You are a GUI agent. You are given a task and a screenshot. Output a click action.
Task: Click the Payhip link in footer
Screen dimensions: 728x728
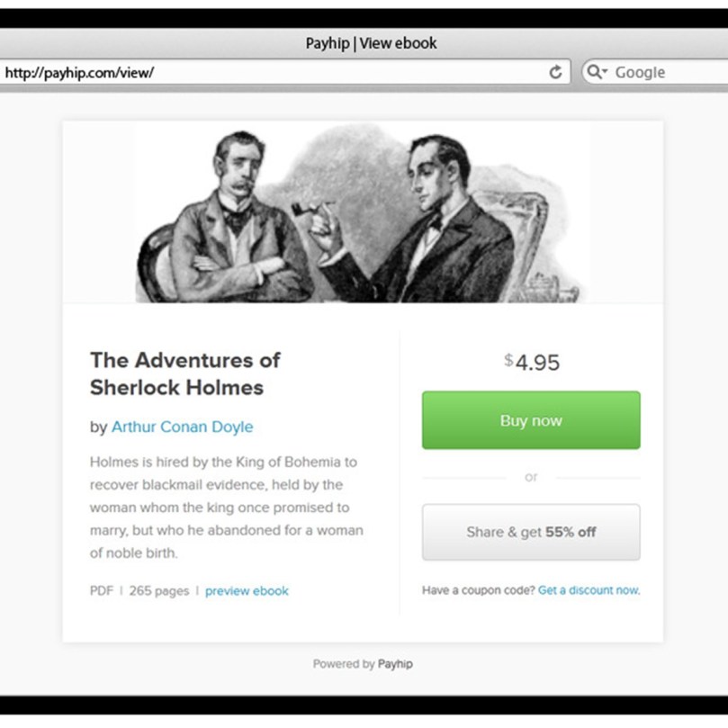click(x=395, y=664)
